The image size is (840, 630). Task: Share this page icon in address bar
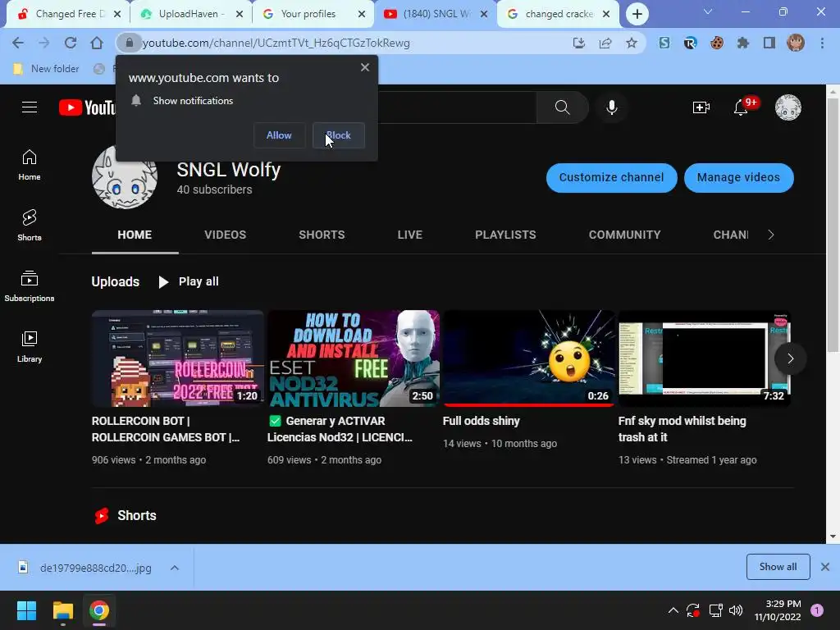[x=605, y=43]
